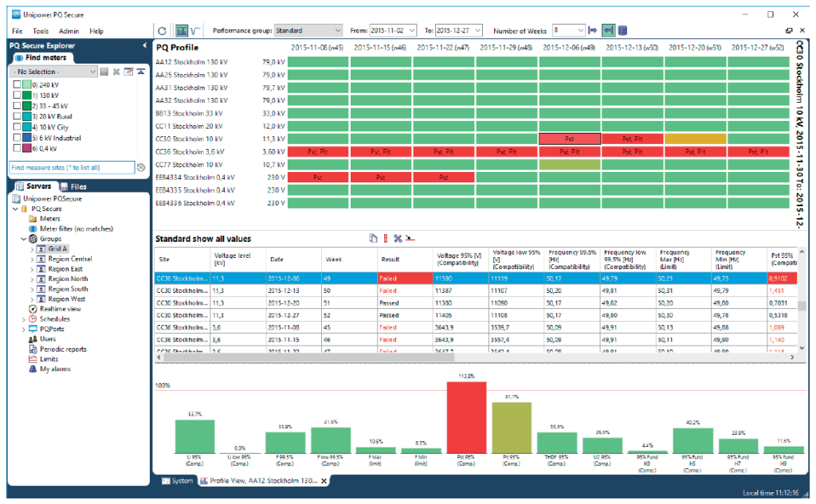816x504 pixels.
Task: Click the 240 kV color swatch
Action: 27,84
